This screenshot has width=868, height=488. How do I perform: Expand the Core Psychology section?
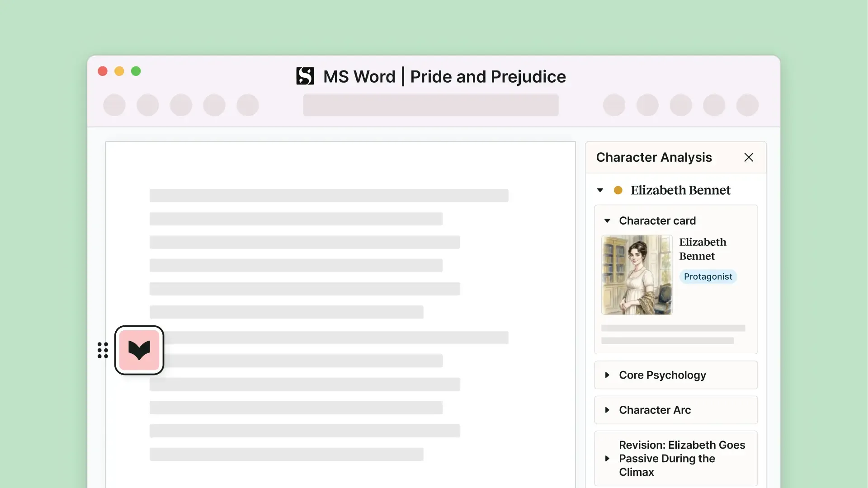pyautogui.click(x=607, y=375)
